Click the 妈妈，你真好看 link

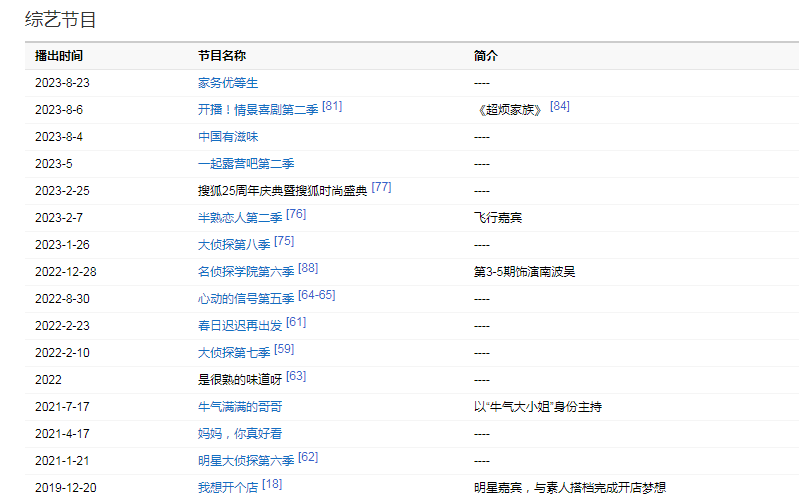[x=240, y=434]
